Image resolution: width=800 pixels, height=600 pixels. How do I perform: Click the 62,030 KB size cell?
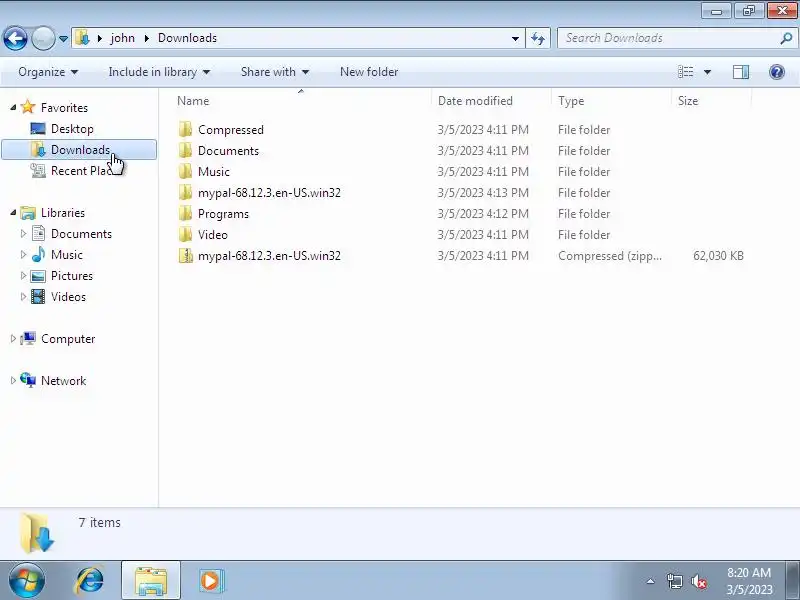coord(718,255)
